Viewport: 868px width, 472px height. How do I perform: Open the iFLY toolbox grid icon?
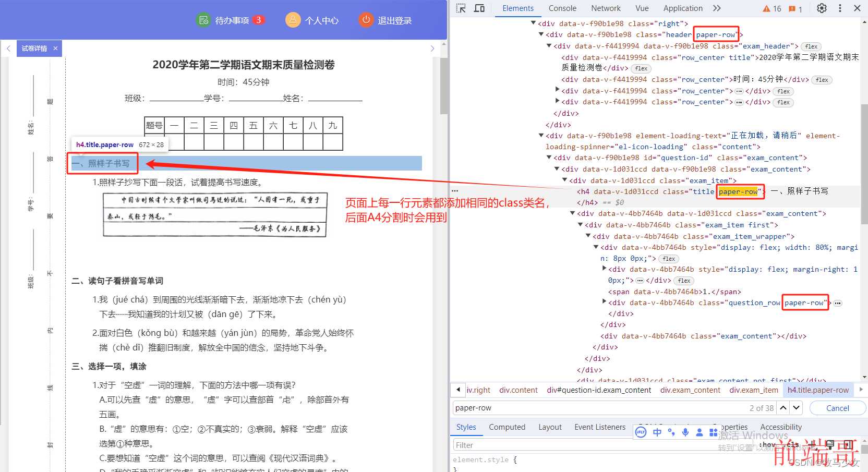click(713, 432)
